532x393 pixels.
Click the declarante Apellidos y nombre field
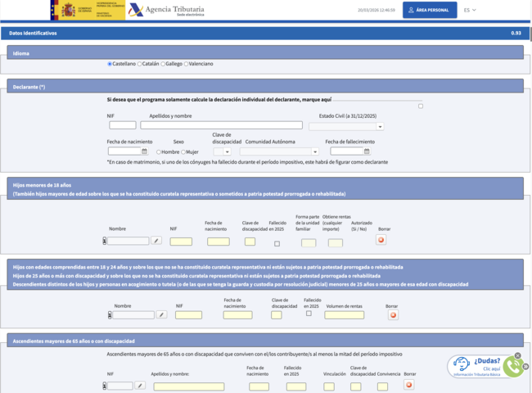pyautogui.click(x=221, y=125)
